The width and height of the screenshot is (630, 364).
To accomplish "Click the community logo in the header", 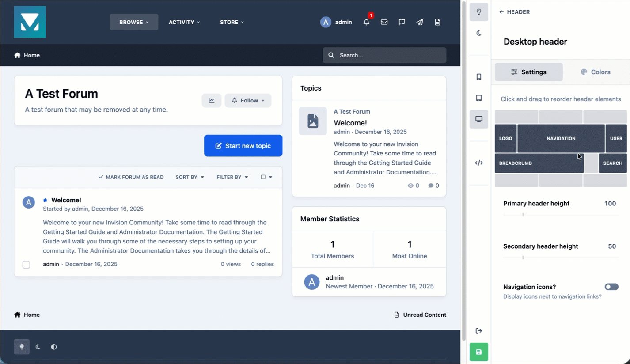I will [30, 22].
